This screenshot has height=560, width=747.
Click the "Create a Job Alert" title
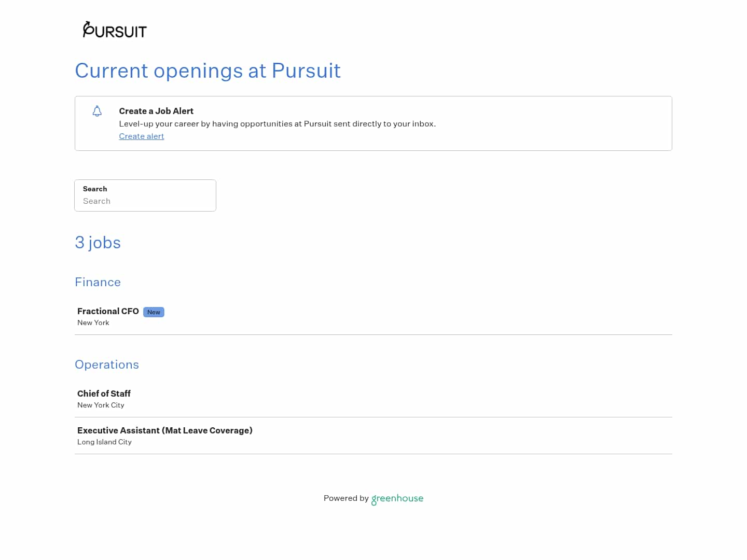tap(156, 111)
